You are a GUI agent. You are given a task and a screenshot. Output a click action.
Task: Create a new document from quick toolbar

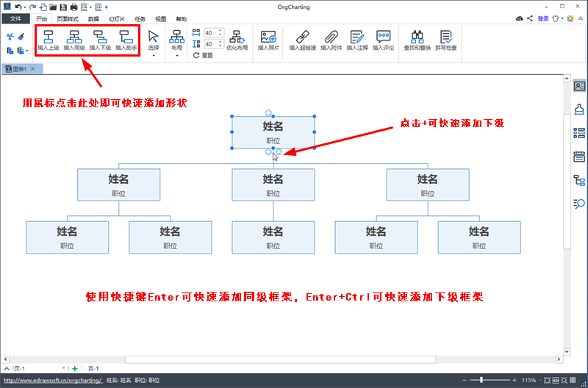pos(43,7)
